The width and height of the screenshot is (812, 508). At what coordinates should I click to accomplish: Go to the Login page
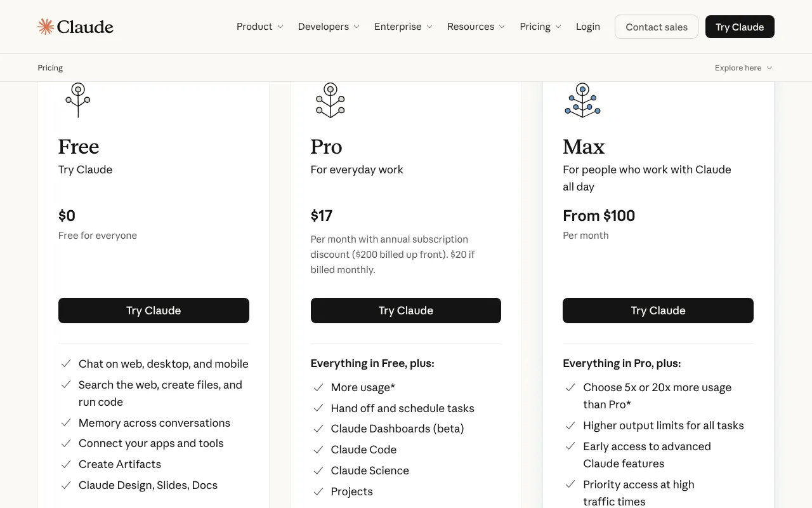[588, 27]
